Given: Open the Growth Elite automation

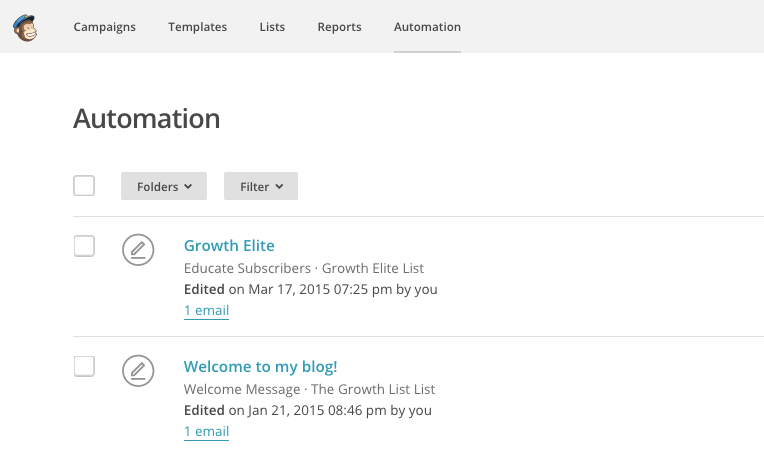Looking at the screenshot, I should (x=229, y=246).
